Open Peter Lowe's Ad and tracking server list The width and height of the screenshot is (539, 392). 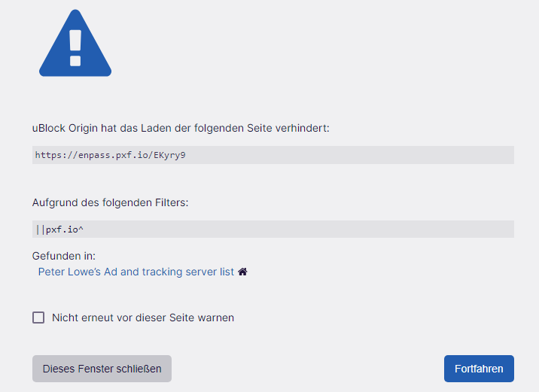pyautogui.click(x=136, y=272)
